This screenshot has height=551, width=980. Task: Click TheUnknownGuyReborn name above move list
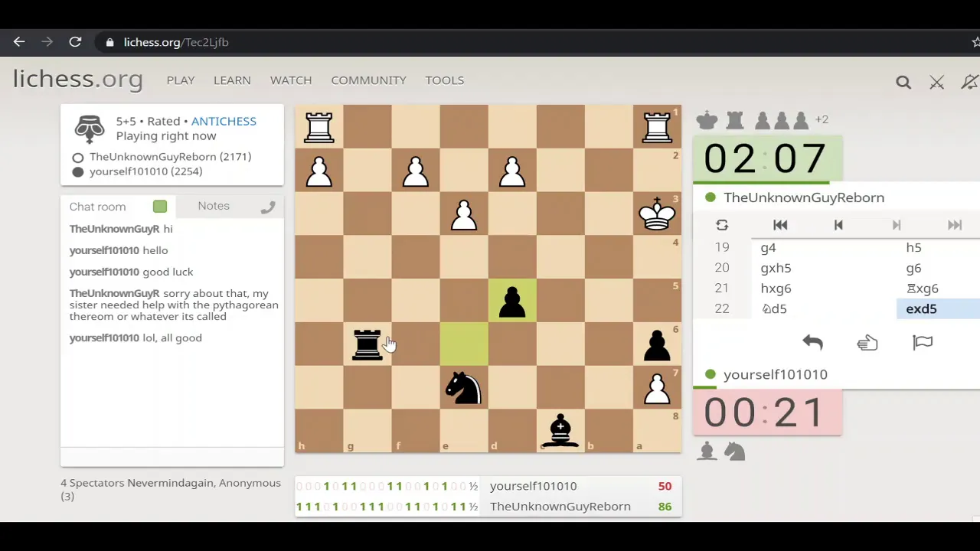tap(804, 197)
